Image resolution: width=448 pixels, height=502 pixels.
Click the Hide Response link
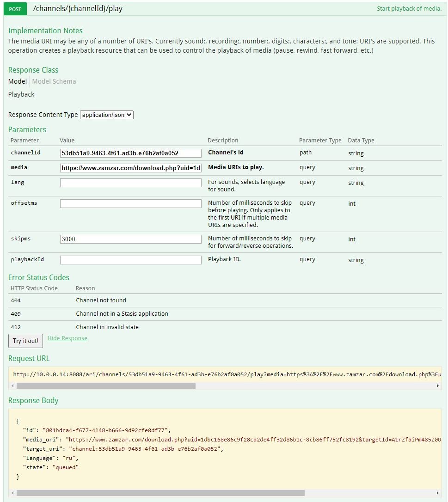(67, 338)
